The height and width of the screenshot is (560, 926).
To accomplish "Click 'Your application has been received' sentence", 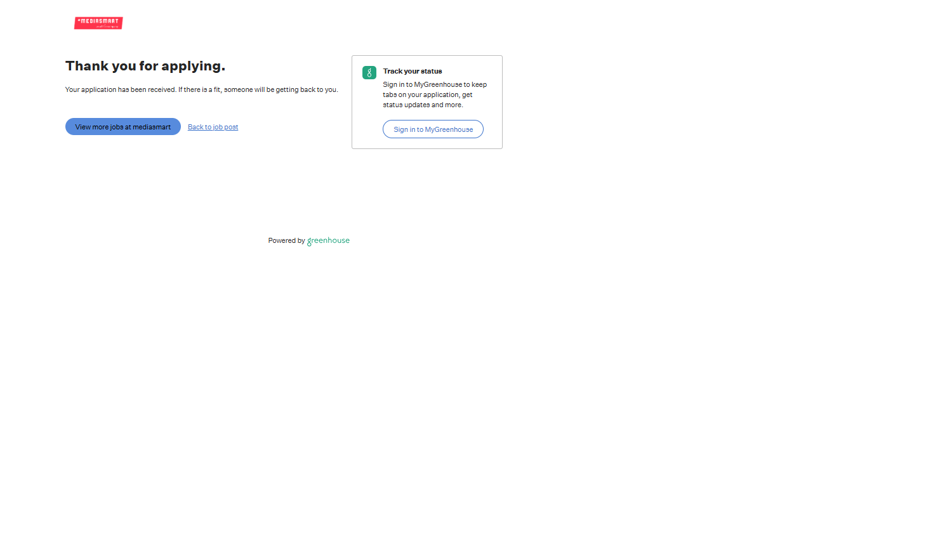I will 121,90.
